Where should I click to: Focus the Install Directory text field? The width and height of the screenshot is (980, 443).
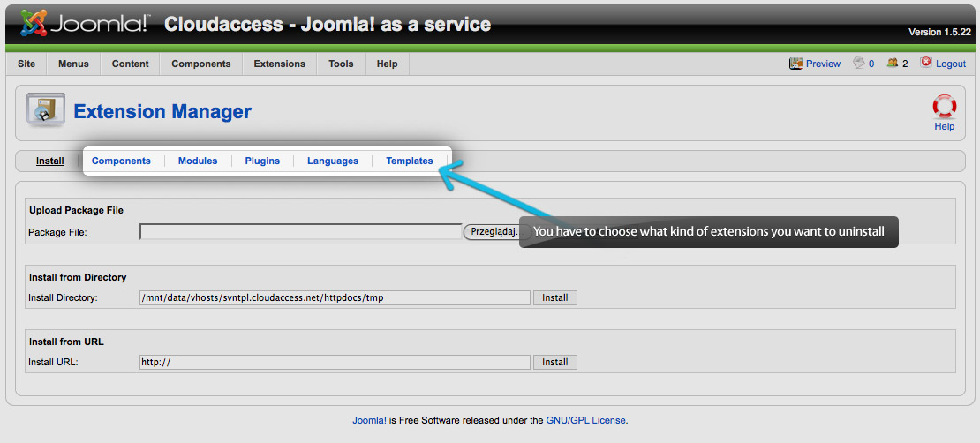click(335, 297)
